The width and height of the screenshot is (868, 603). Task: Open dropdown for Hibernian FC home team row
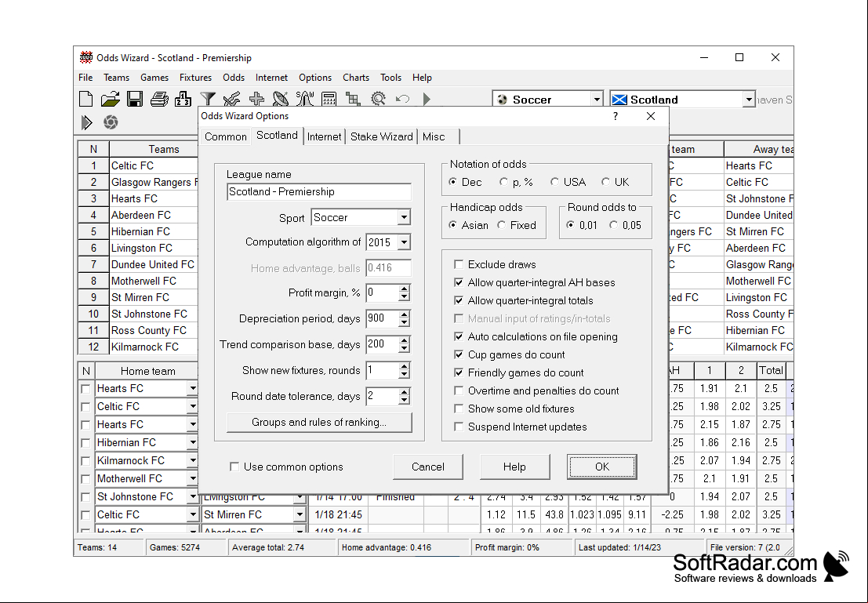pyautogui.click(x=193, y=442)
